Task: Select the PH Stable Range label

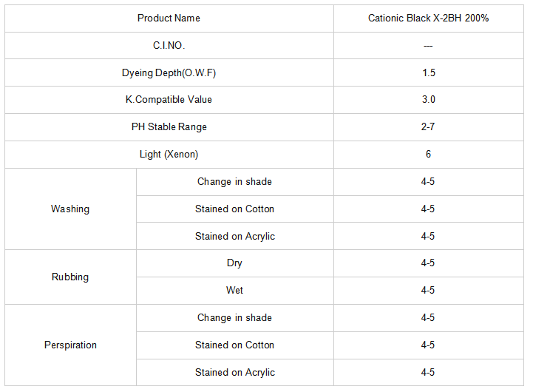Action: [x=169, y=127]
